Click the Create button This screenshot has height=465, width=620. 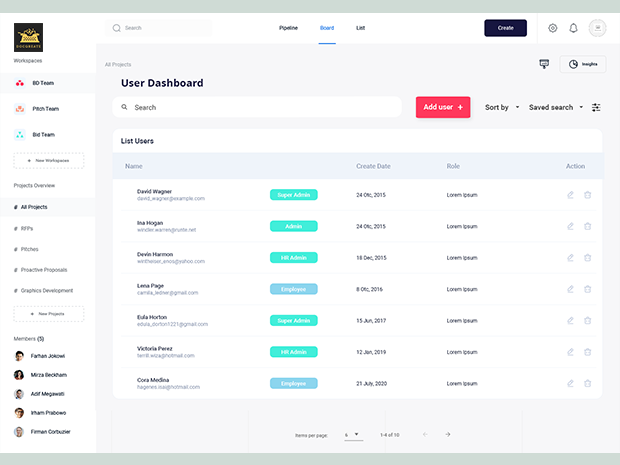click(x=505, y=28)
